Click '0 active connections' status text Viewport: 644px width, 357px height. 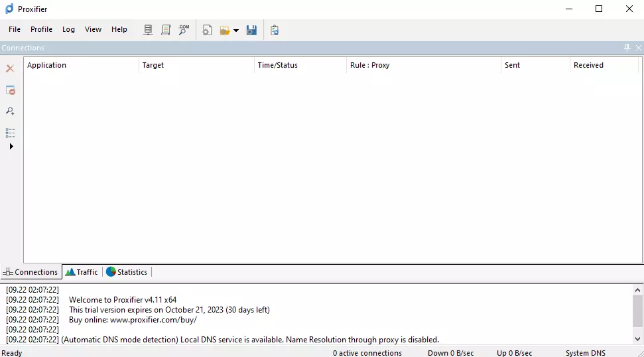point(367,353)
